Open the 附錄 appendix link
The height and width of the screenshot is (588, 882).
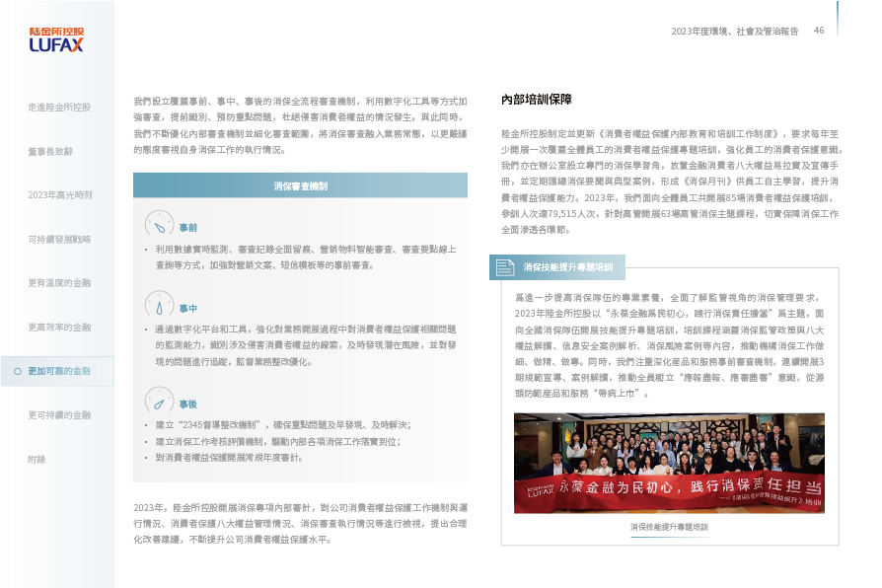[x=37, y=459]
